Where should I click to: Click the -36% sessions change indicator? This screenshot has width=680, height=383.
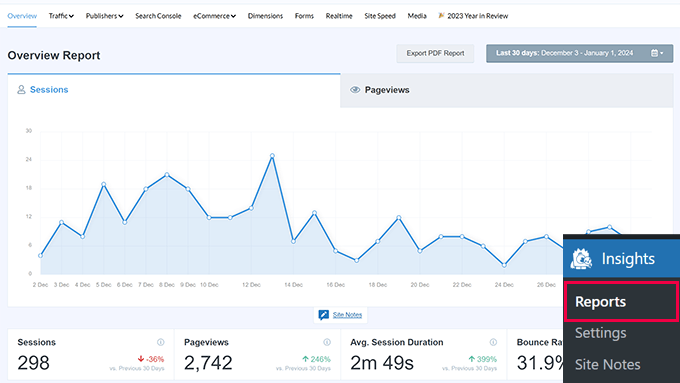click(151, 359)
